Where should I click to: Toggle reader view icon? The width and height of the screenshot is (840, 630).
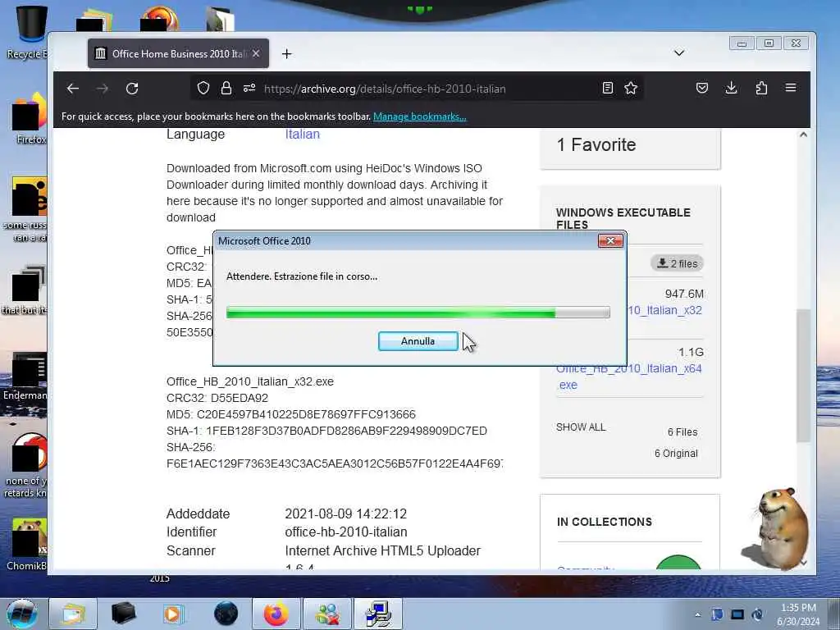[x=608, y=89]
